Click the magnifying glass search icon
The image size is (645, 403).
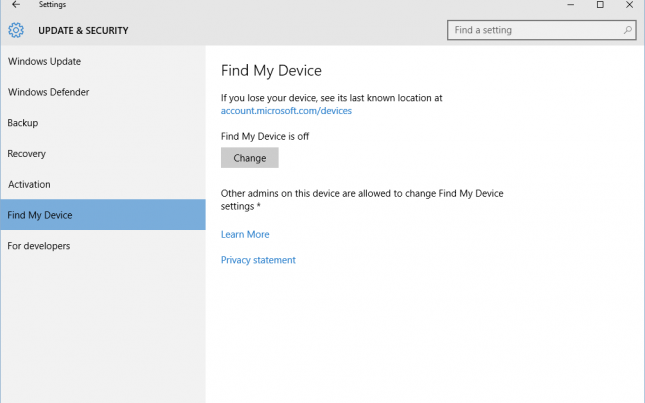628,30
